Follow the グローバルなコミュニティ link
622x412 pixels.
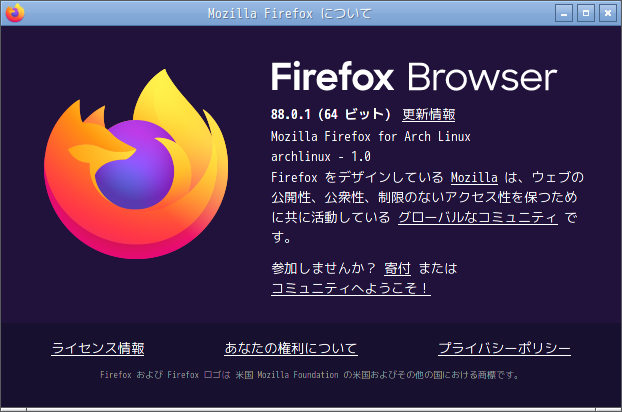click(478, 217)
